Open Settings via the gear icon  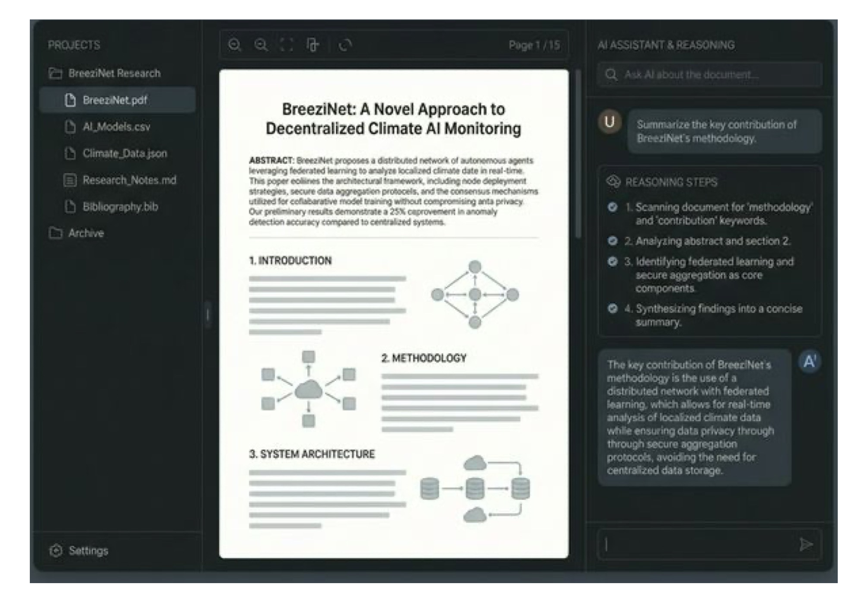tap(56, 550)
